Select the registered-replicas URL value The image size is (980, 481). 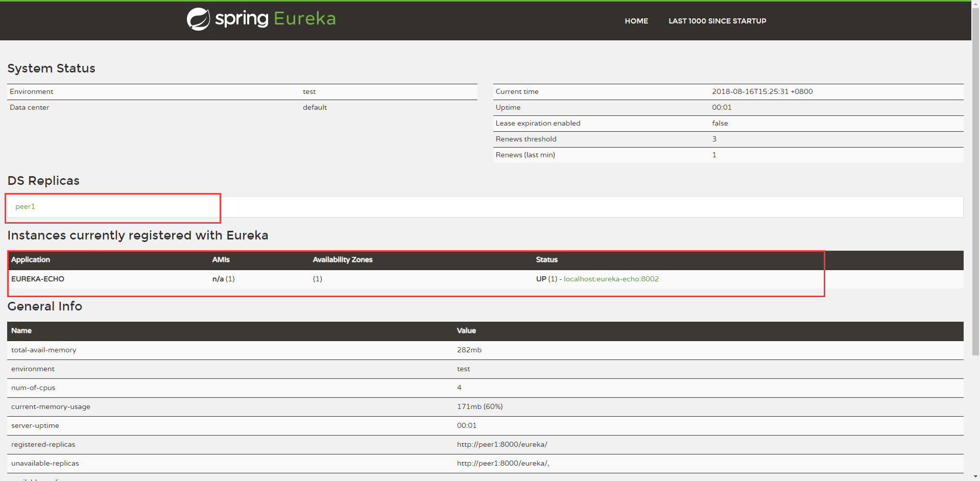502,444
